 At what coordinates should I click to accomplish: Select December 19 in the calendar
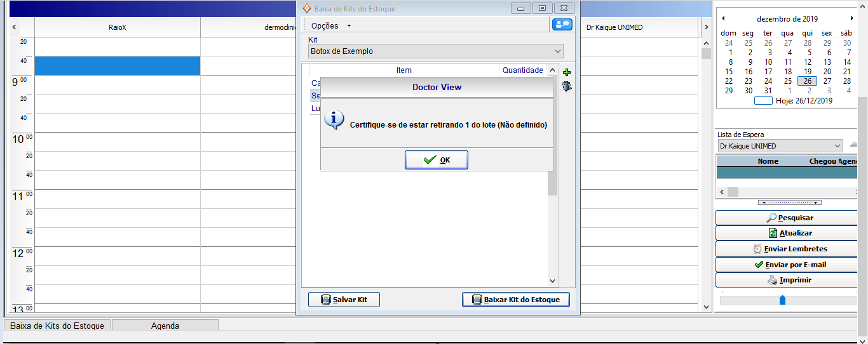point(808,72)
